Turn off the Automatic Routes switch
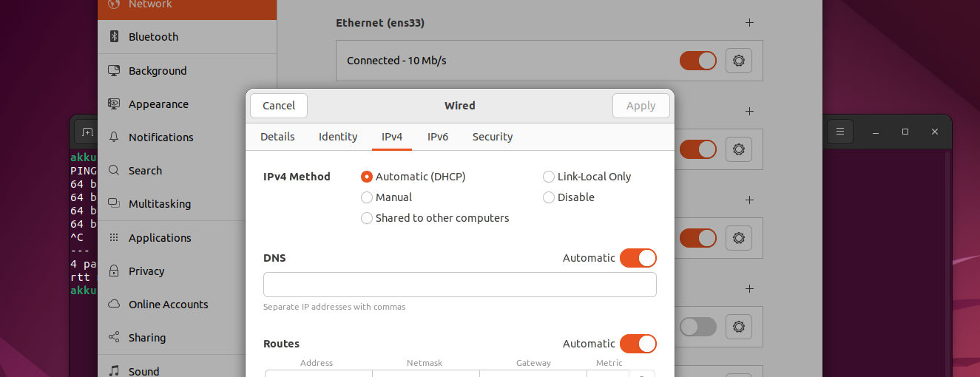The image size is (980, 377). [x=638, y=344]
